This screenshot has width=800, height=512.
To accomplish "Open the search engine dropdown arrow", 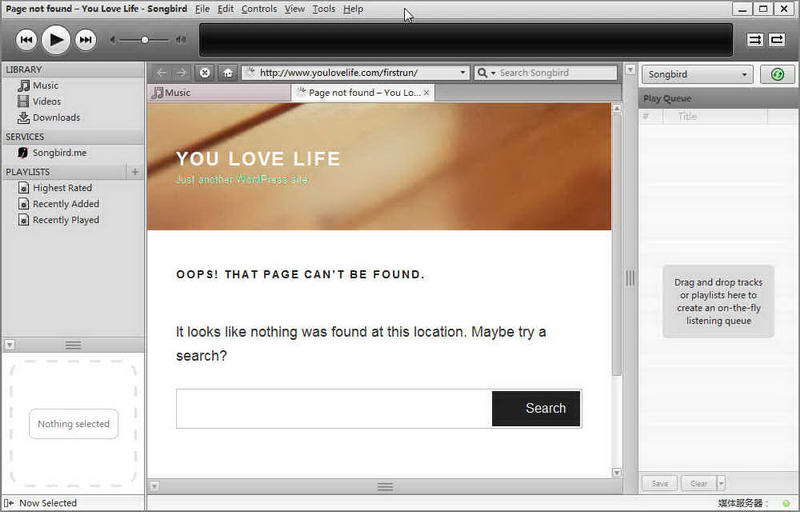I will pyautogui.click(x=493, y=73).
